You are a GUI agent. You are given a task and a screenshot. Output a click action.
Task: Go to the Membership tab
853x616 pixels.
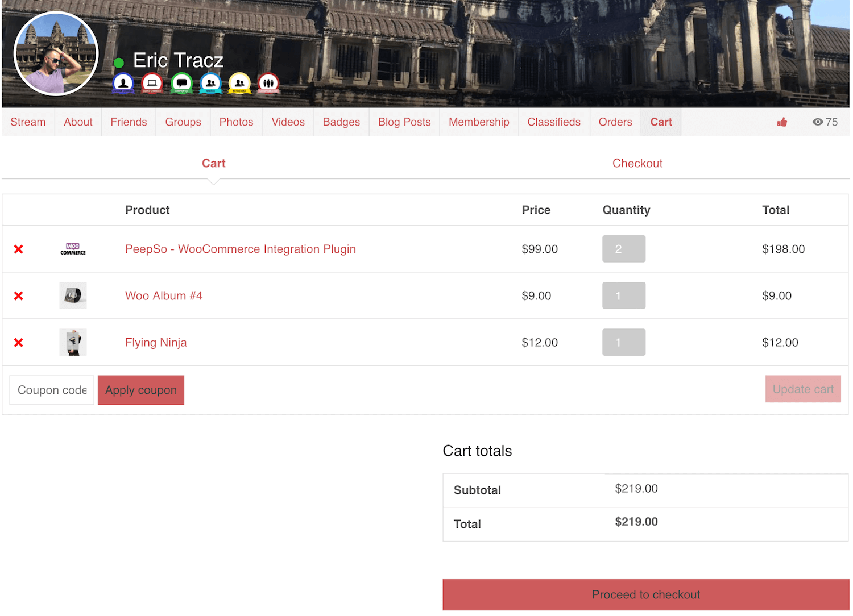(479, 122)
